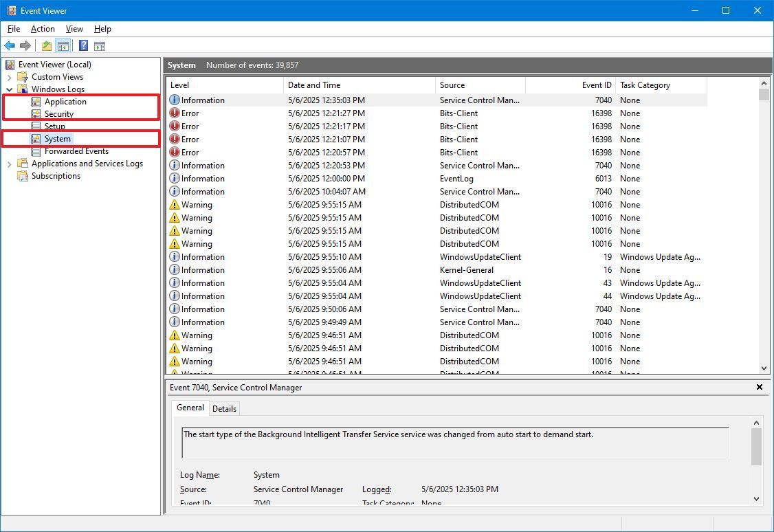Viewport: 774px width, 532px height.
Task: Show the action pane using its toolbar icon
Action: pyautogui.click(x=100, y=45)
